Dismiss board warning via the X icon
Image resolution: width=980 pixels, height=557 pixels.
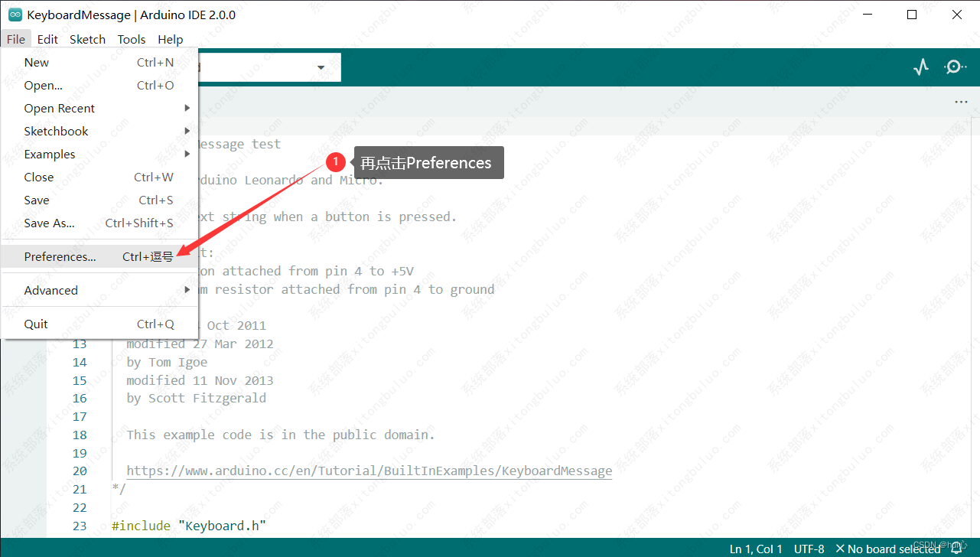(x=839, y=549)
